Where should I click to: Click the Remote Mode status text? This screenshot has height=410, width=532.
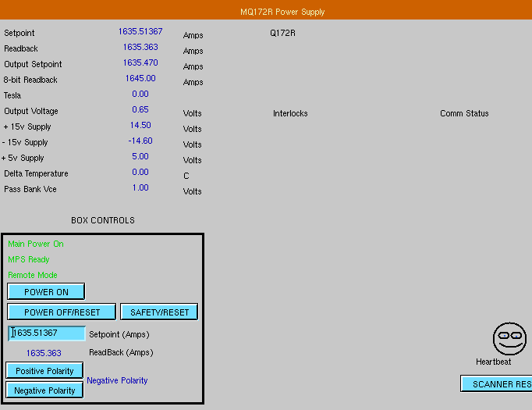33,275
